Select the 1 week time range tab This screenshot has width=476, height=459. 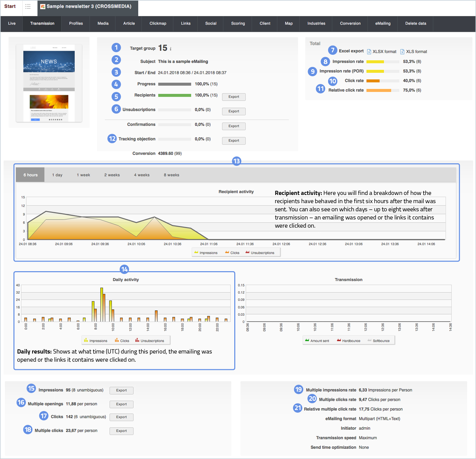point(83,175)
